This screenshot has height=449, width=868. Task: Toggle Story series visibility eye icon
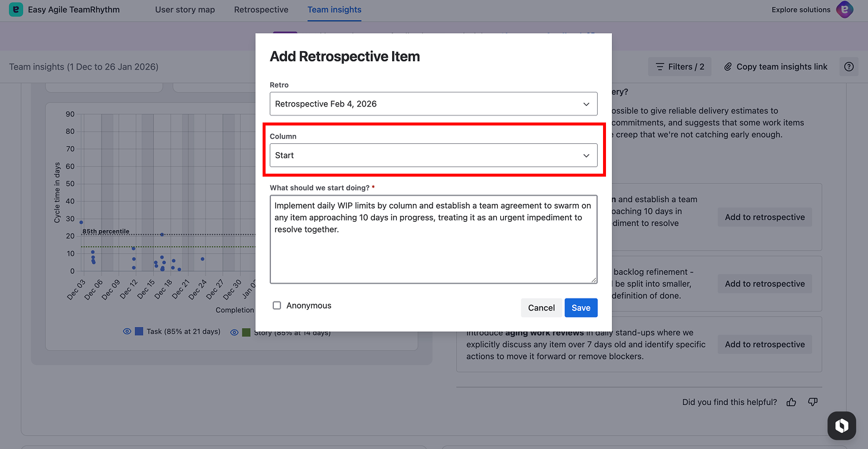coord(234,332)
